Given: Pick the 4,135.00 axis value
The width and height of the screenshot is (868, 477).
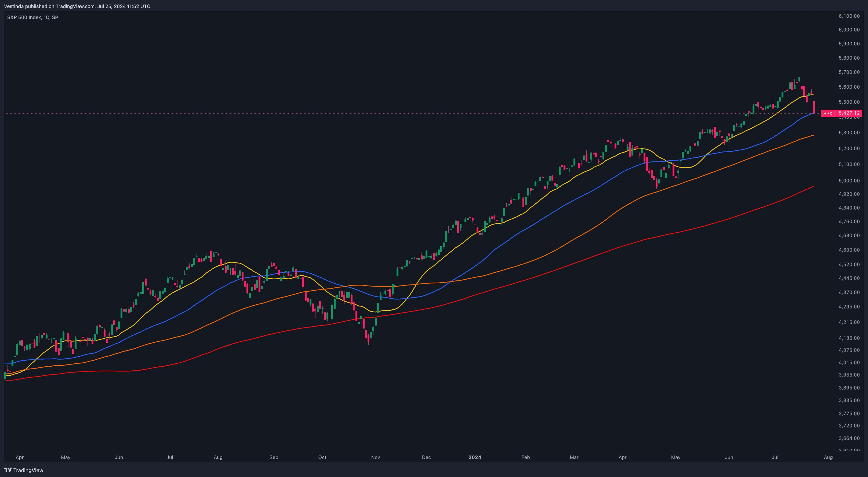Looking at the screenshot, I should 849,338.
